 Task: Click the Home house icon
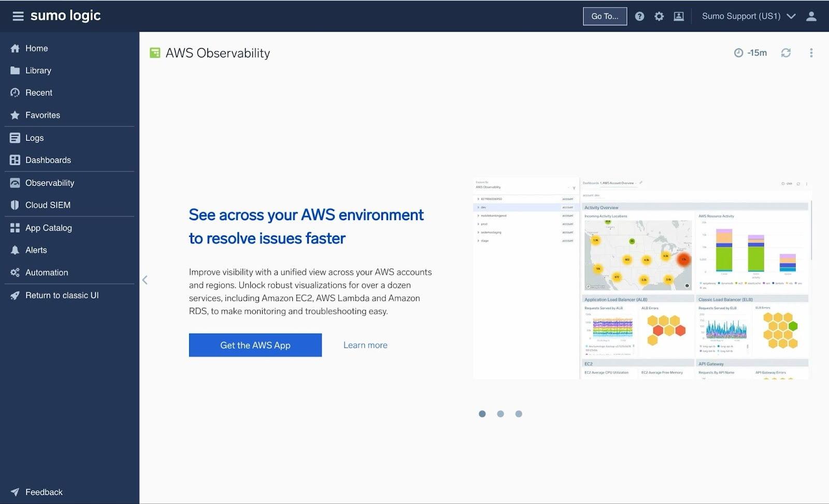click(15, 48)
